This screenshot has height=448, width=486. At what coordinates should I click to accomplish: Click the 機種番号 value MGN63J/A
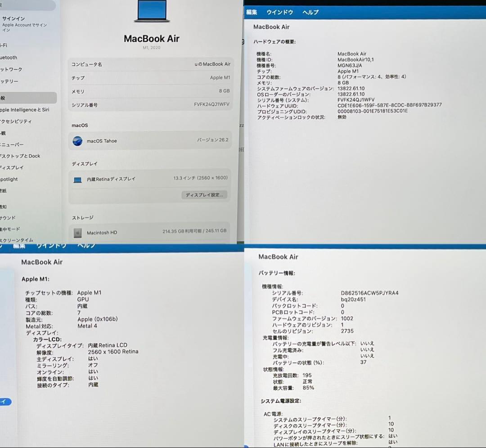[x=350, y=65]
